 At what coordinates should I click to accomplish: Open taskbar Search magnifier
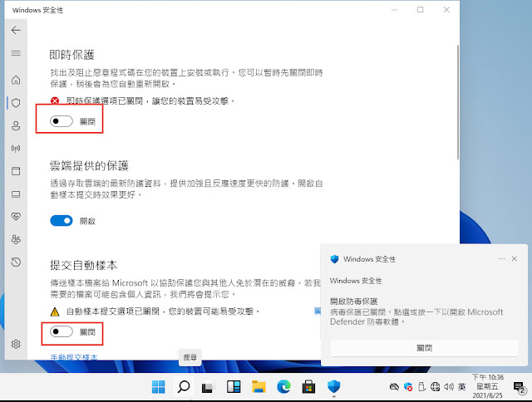click(x=184, y=387)
